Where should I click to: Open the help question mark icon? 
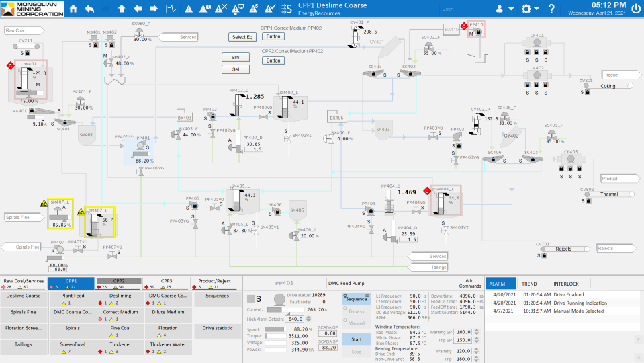point(551,9)
